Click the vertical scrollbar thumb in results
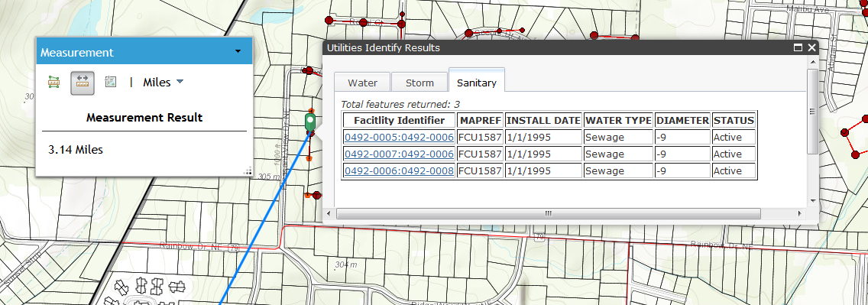This screenshot has height=305, width=868. pyautogui.click(x=812, y=112)
